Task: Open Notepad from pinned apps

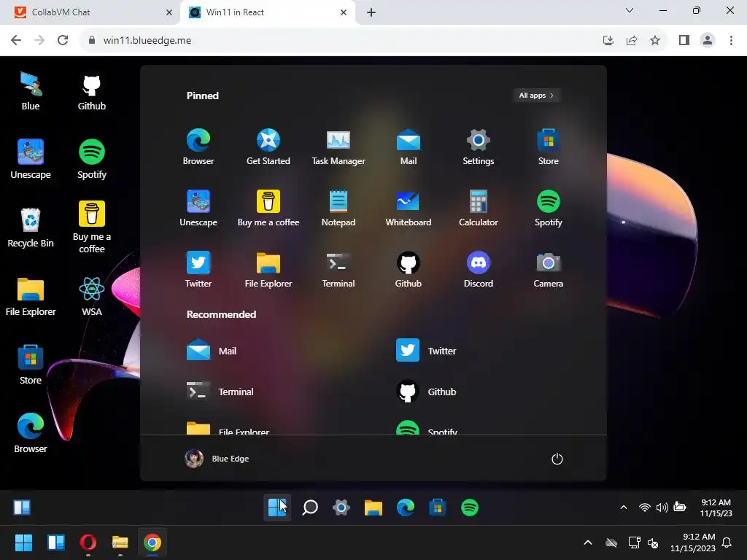Action: click(338, 208)
